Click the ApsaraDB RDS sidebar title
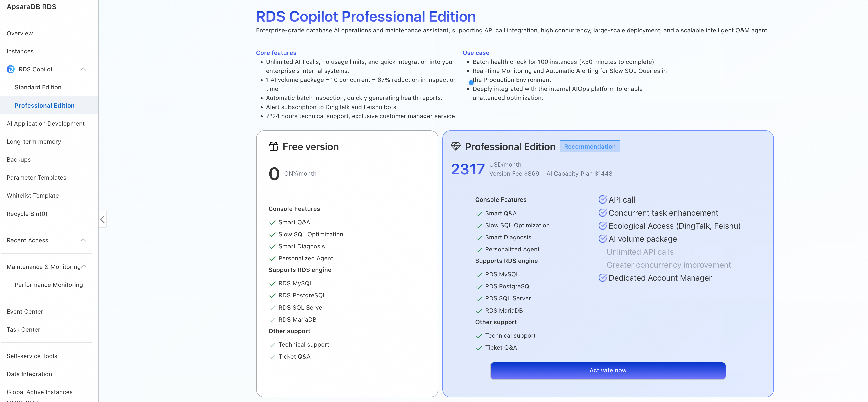The width and height of the screenshot is (868, 402). (31, 7)
